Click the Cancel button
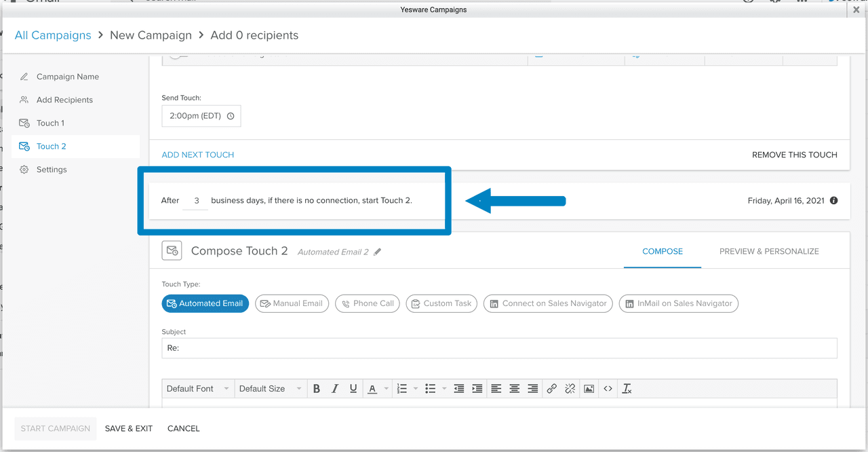868x452 pixels. 184,428
